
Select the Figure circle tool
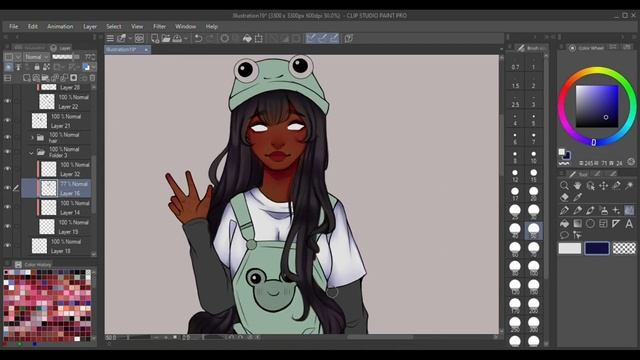click(591, 223)
